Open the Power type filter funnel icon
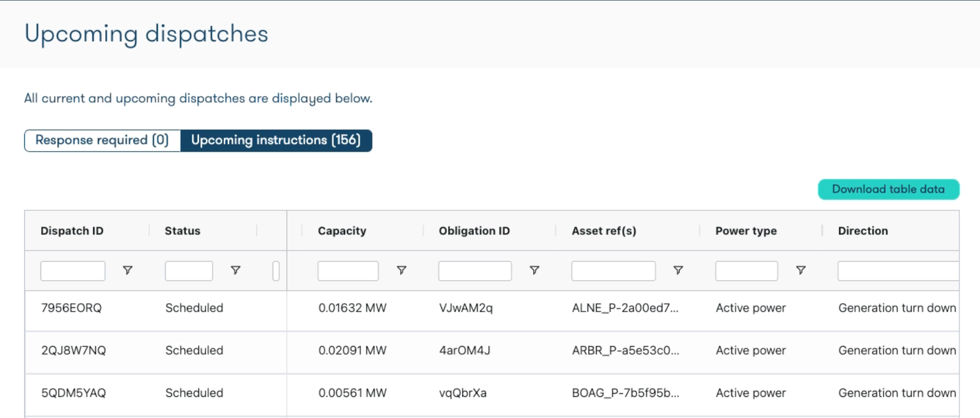 coord(801,271)
